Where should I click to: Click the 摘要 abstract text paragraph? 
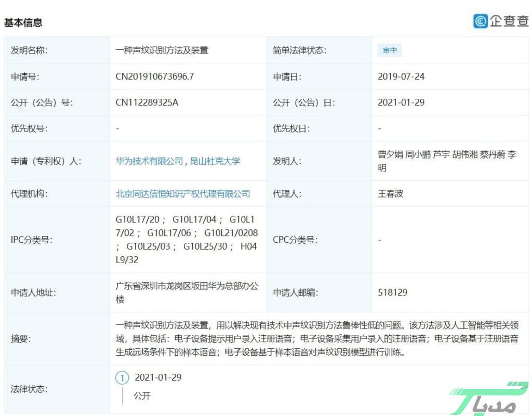coord(317,339)
